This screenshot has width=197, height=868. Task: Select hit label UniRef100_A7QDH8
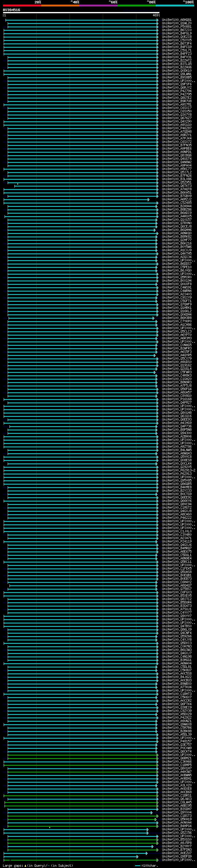coord(176,131)
